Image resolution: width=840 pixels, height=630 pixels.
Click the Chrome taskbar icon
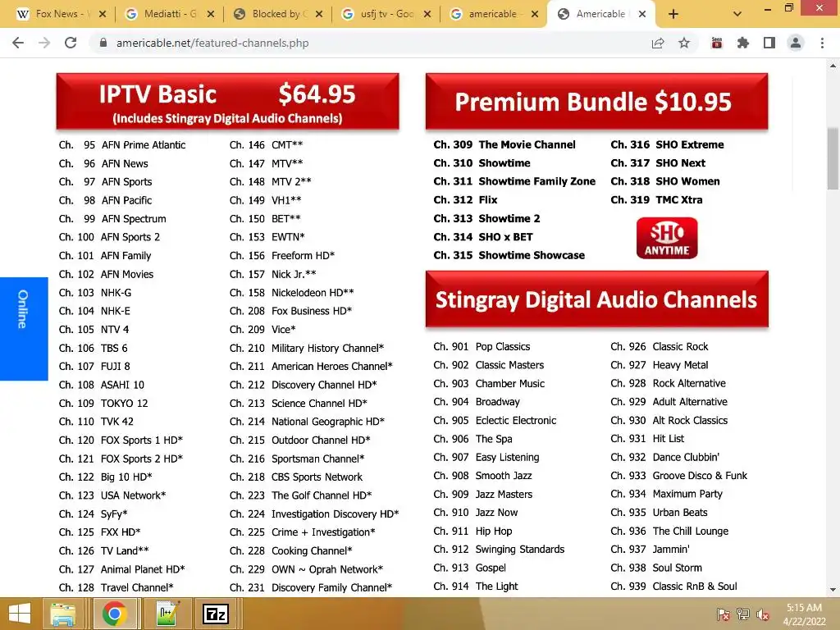(114, 614)
